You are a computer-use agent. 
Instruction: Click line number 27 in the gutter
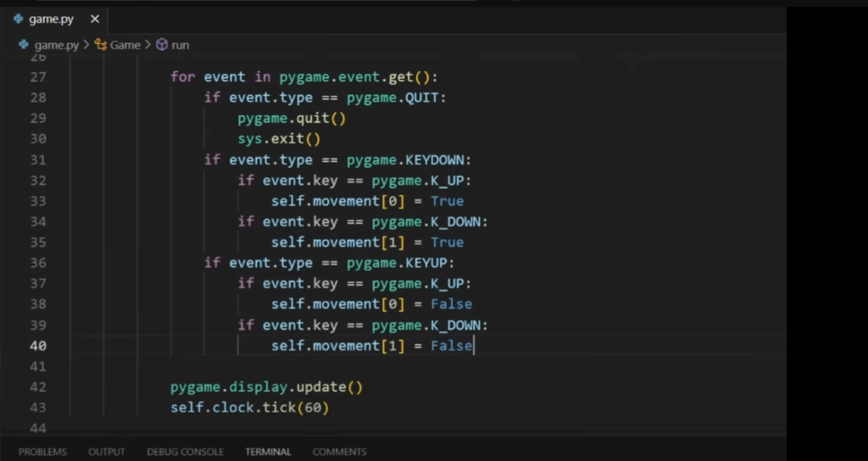pos(38,77)
